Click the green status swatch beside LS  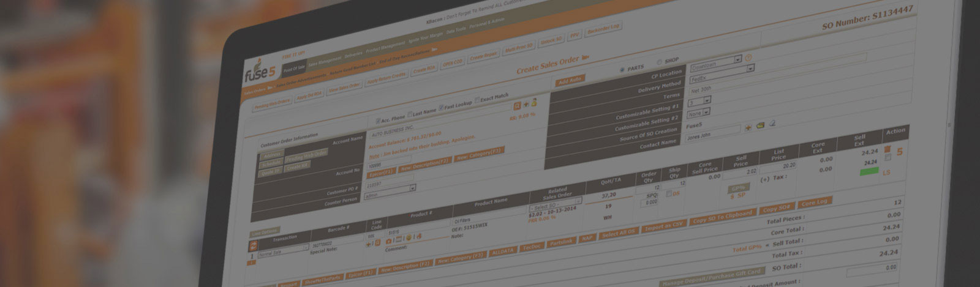coord(869,172)
